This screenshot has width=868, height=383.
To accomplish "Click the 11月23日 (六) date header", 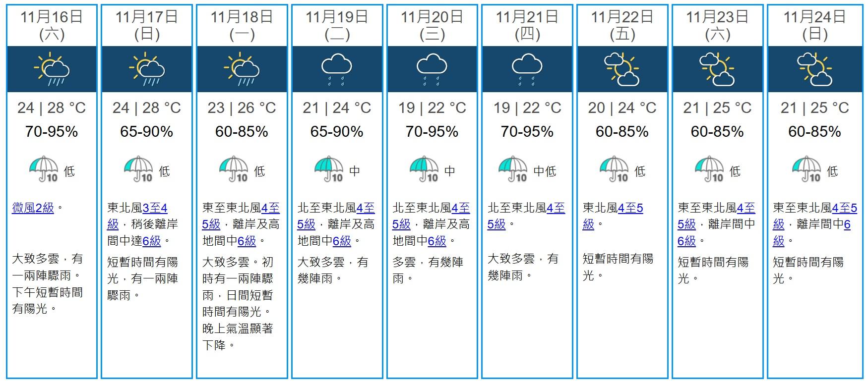I will point(717,25).
